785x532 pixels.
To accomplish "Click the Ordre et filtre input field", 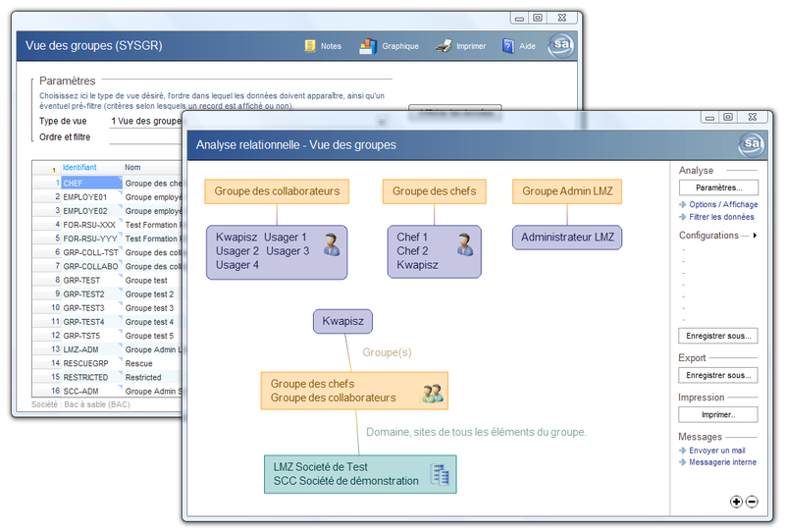I will 145,137.
